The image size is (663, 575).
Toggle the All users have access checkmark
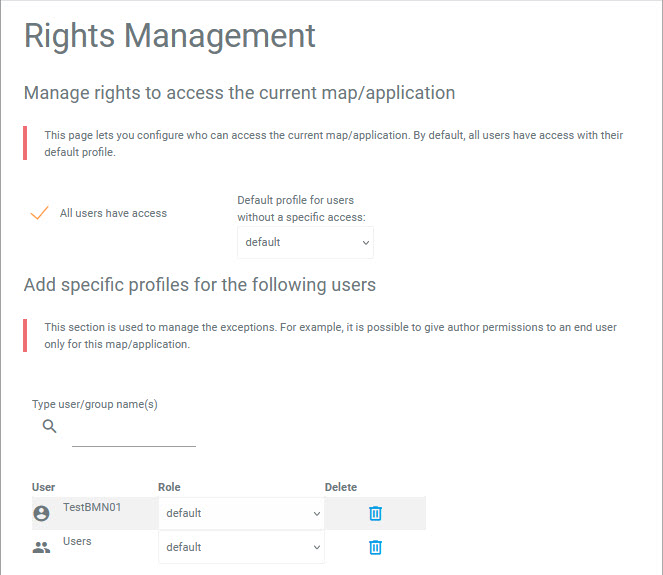point(40,213)
